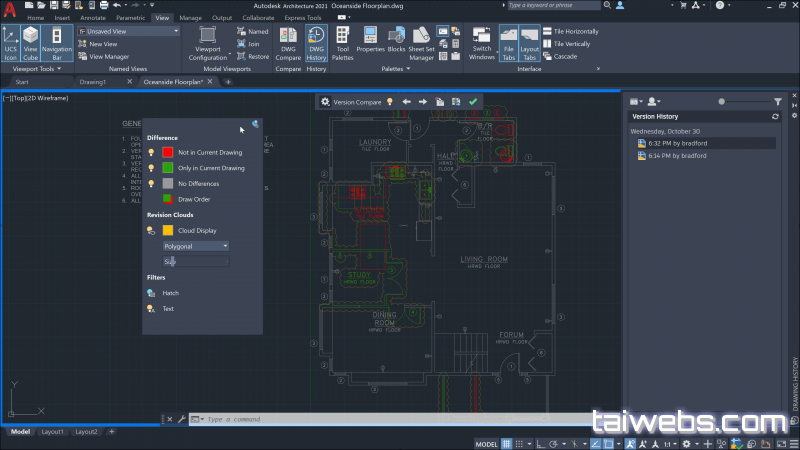Toggle Not in Current Drawing visibility bulb
The image size is (800, 450).
(x=151, y=153)
